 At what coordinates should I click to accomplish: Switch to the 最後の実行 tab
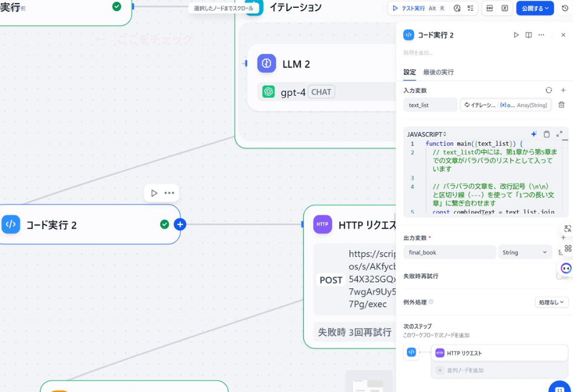pos(438,72)
